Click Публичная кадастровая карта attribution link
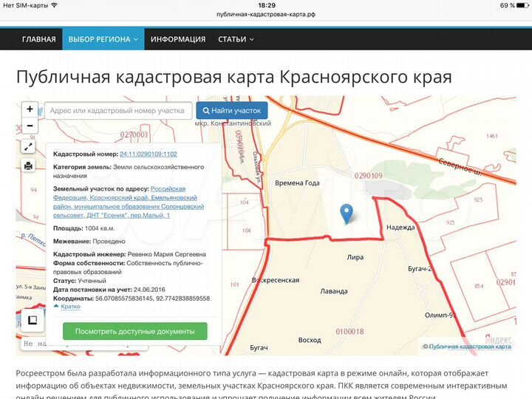 [470, 347]
